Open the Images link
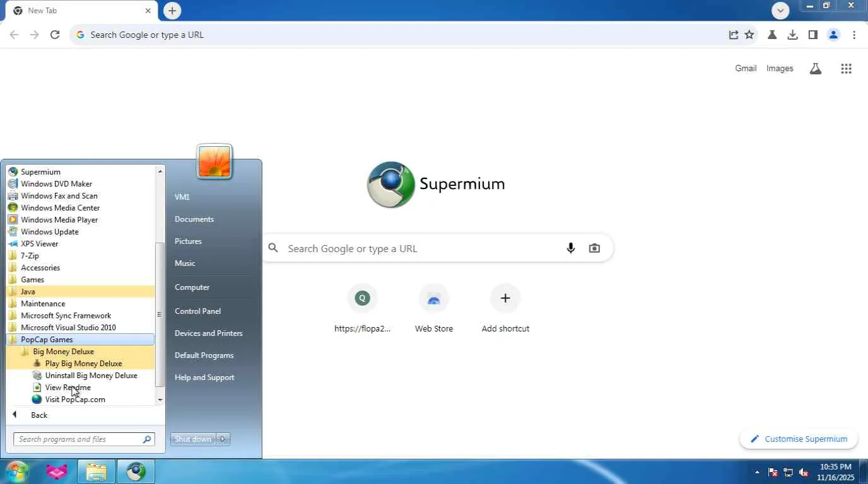The height and width of the screenshot is (484, 868). pos(780,69)
